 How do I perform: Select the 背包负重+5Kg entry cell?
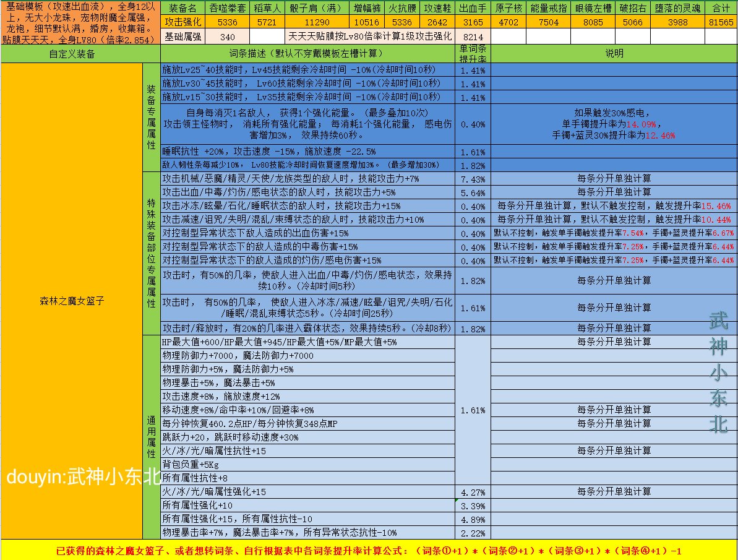coord(308,464)
